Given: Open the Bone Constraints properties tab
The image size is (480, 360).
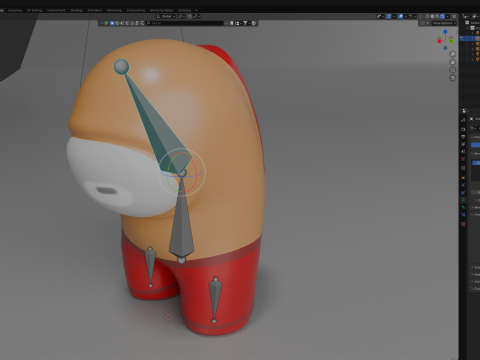Looking at the screenshot, I should point(463,214).
